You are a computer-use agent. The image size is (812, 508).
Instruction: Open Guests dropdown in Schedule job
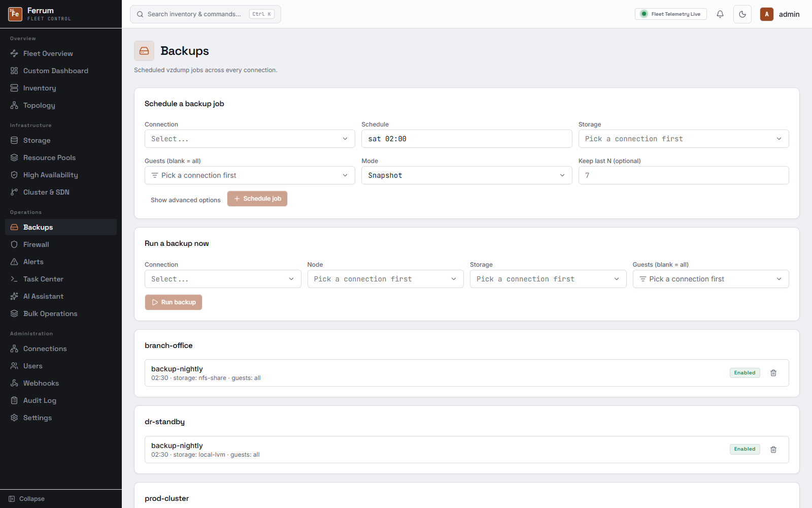tap(250, 175)
